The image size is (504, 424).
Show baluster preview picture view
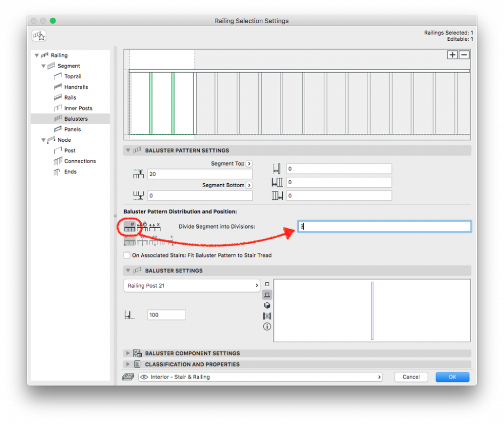[267, 316]
